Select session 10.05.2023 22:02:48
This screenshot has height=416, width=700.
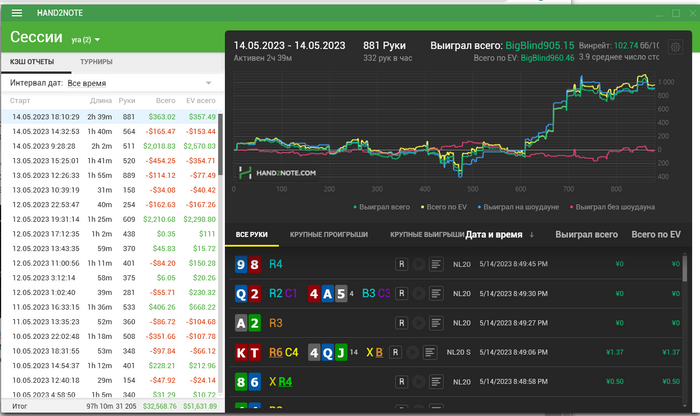point(110,337)
